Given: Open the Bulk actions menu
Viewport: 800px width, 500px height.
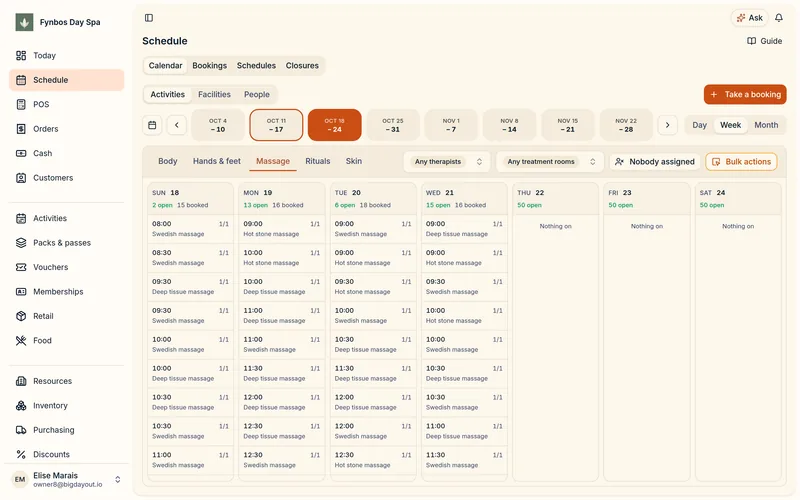Looking at the screenshot, I should [741, 162].
